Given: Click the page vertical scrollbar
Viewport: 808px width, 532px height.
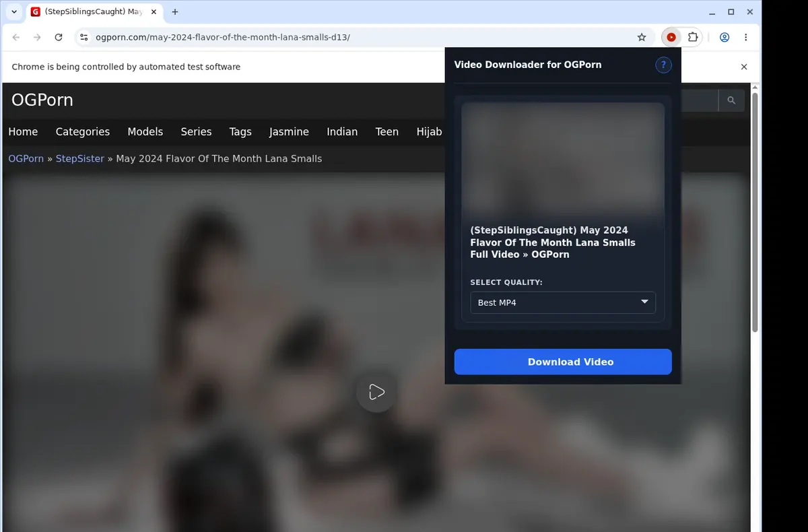Looking at the screenshot, I should pos(755,212).
